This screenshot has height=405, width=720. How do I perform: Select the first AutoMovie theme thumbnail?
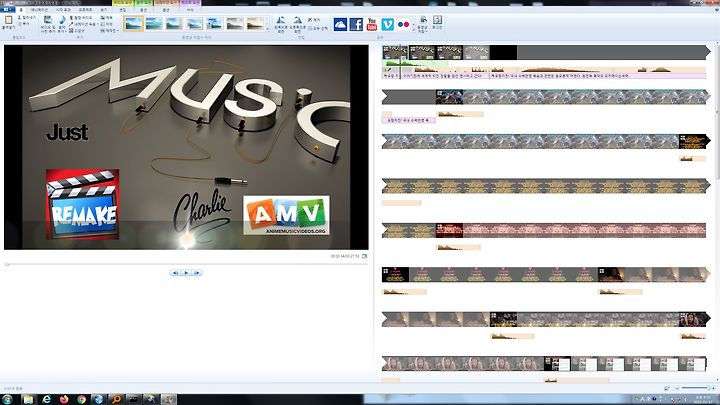coord(134,23)
